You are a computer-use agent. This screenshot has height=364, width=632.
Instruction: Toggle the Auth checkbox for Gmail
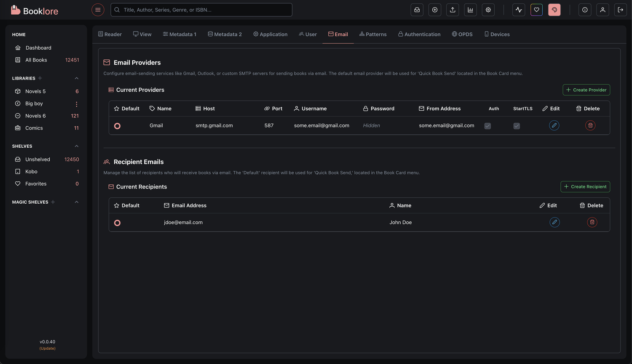487,126
